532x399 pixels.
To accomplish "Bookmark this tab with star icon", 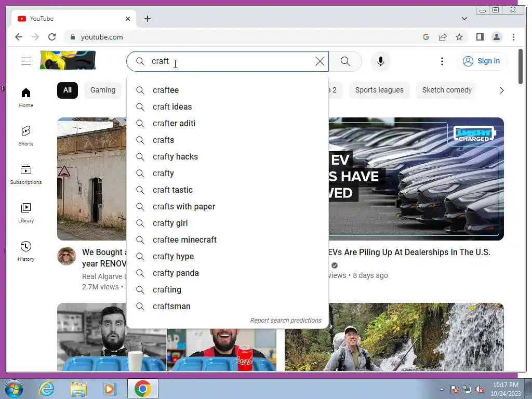I will pyautogui.click(x=459, y=37).
